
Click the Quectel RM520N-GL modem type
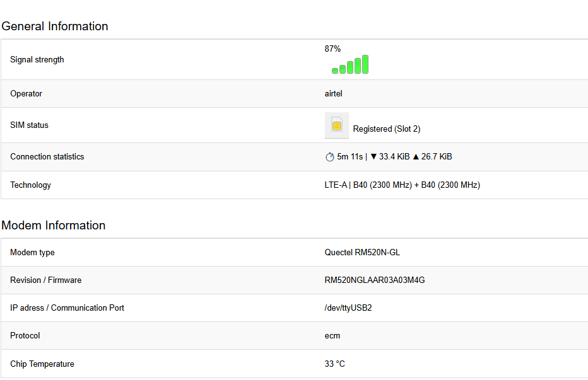(x=362, y=253)
